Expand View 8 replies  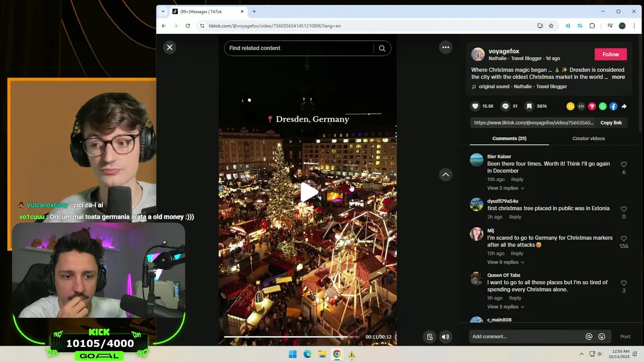point(506,262)
